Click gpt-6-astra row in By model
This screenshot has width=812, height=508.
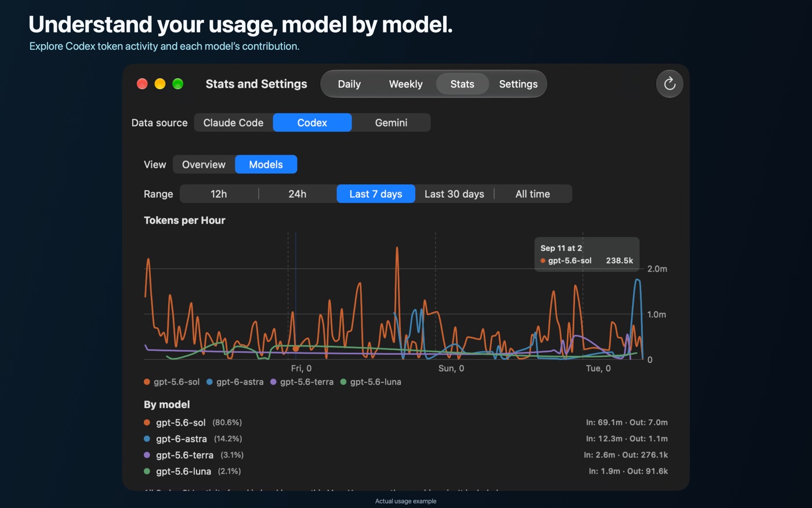[x=405, y=439]
